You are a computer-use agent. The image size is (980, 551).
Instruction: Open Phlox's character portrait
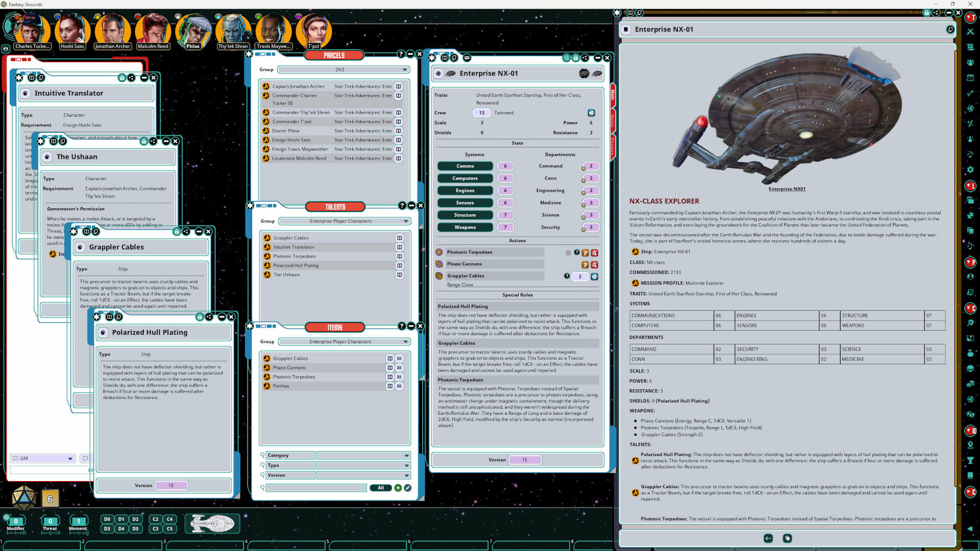coord(193,30)
